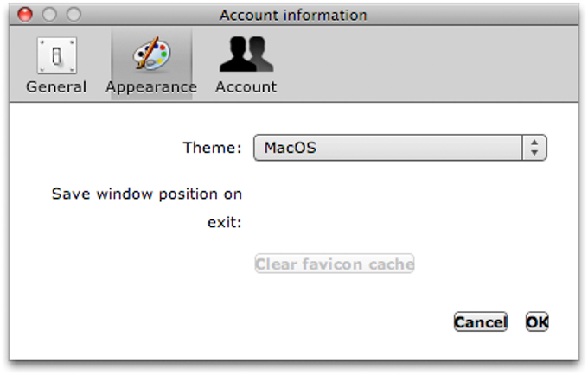The width and height of the screenshot is (588, 375).
Task: Click the gray minimize window button
Action: coord(49,15)
